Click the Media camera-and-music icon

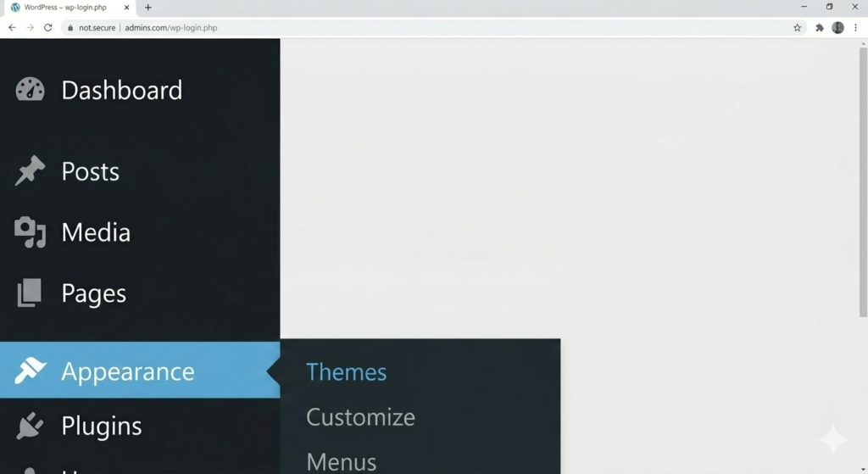tap(30, 232)
